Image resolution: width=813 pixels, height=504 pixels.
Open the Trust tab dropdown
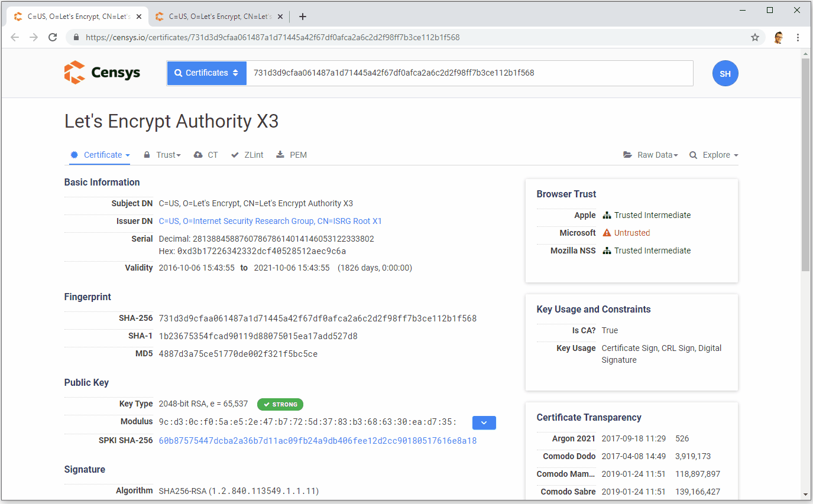(162, 155)
